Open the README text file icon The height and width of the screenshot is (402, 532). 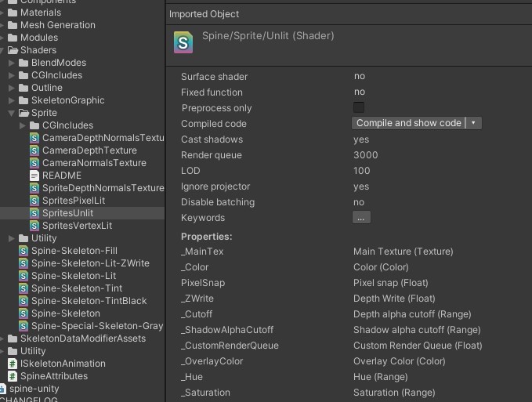tap(34, 176)
